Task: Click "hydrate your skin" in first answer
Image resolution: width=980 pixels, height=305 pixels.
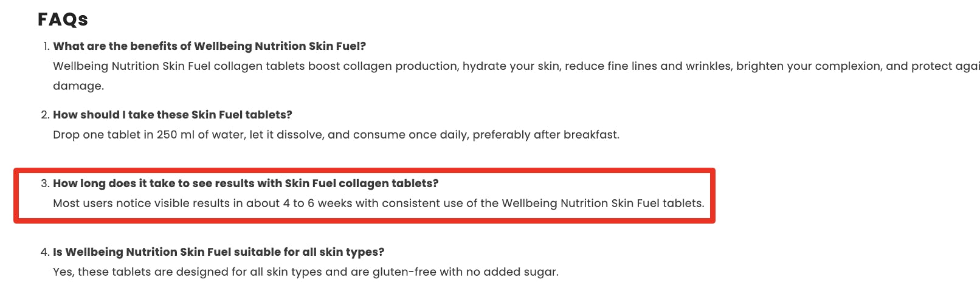Action: click(511, 66)
